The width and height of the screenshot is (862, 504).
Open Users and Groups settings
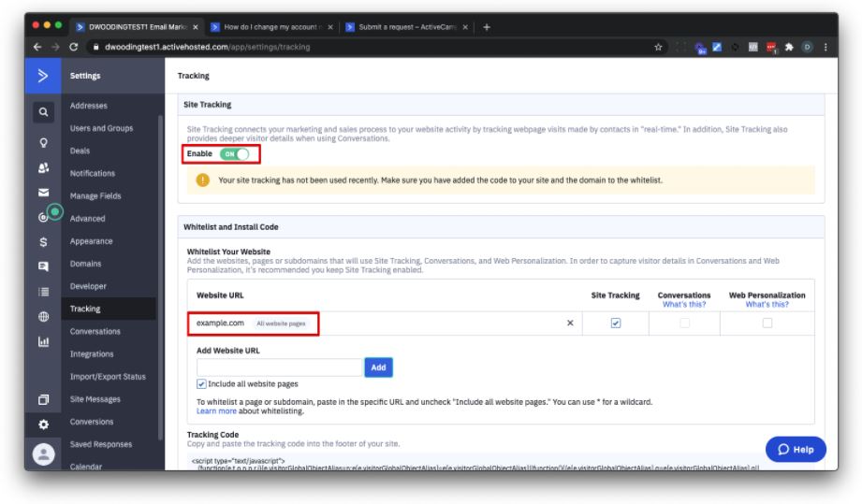pos(101,128)
